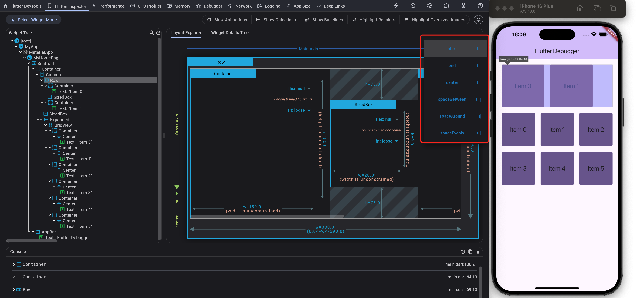Click the AppBar widget icon in tree
The height and width of the screenshot is (298, 644).
[38, 232]
